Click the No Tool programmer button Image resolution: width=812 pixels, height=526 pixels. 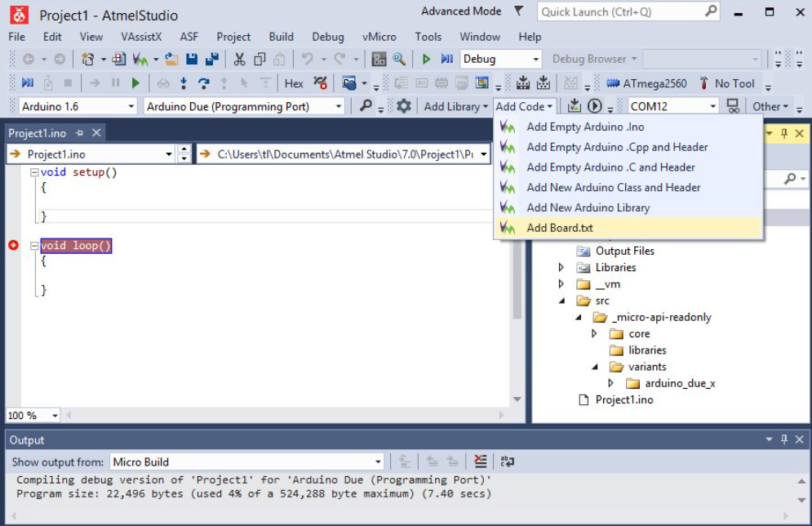726,83
